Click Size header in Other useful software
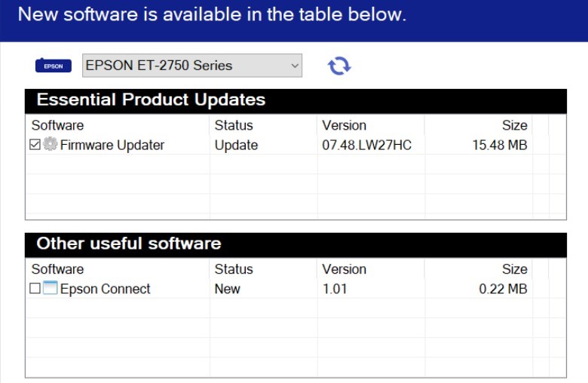The height and width of the screenshot is (383, 588). tap(514, 269)
